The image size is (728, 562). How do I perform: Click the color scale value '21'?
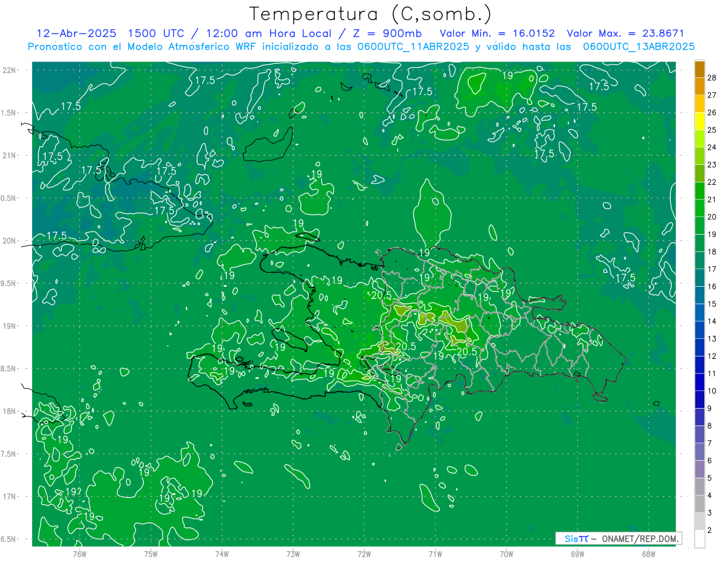click(x=712, y=199)
